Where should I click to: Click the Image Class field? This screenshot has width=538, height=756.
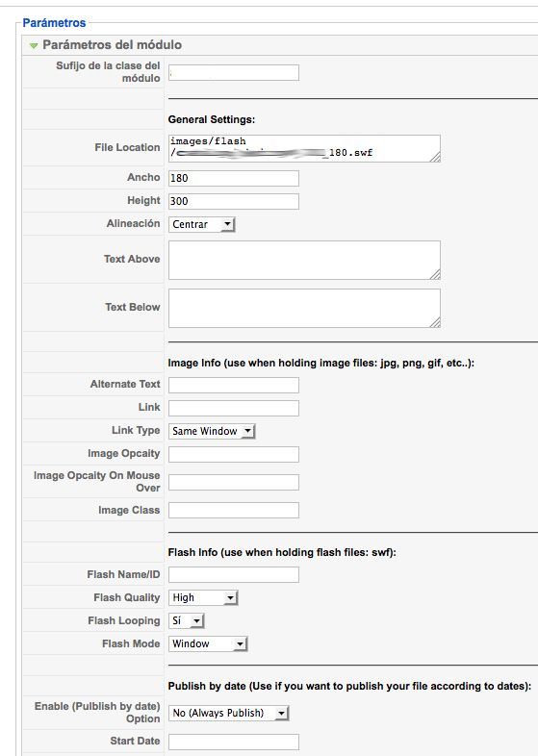point(234,510)
